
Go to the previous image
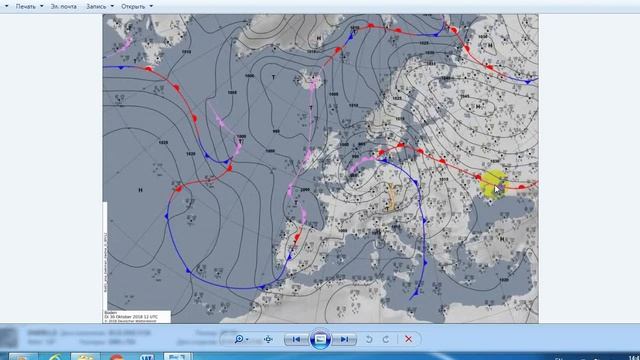tap(296, 339)
